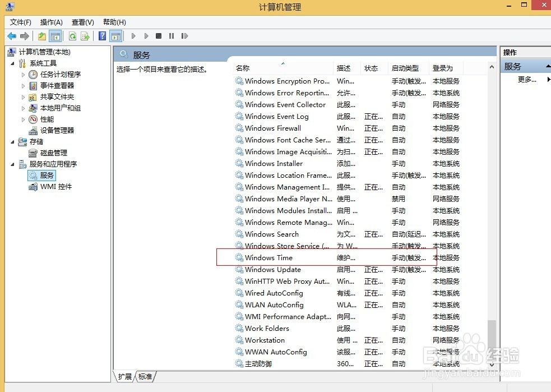Screen dimensions: 551x392
Task: Click the Refresh toolbar icon
Action: point(73,36)
